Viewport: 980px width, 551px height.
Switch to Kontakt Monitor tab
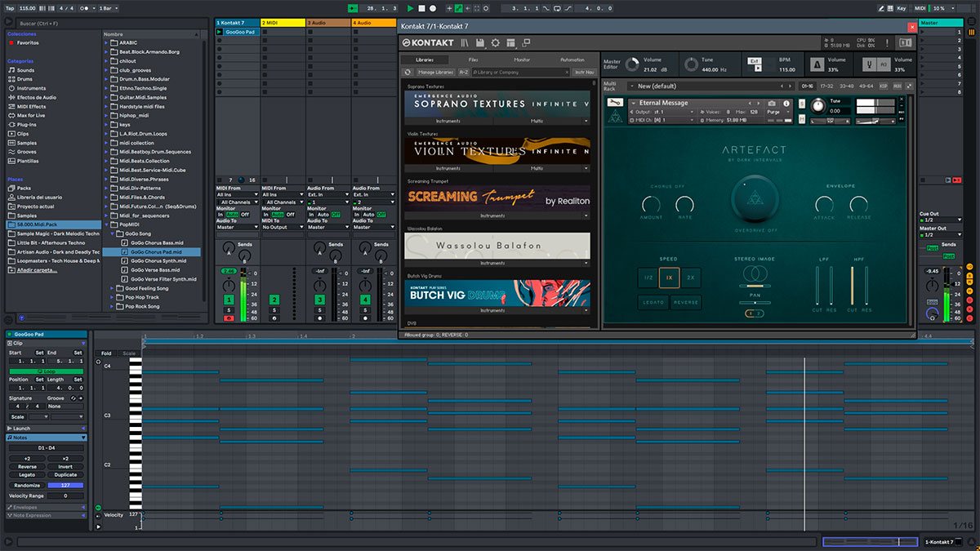[x=523, y=60]
